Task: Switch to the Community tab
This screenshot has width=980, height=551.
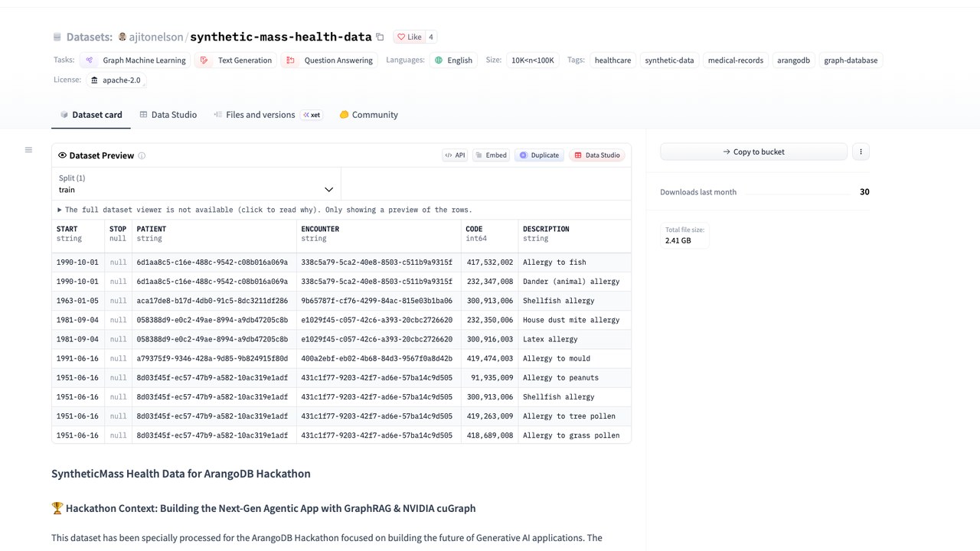Action: click(x=368, y=115)
